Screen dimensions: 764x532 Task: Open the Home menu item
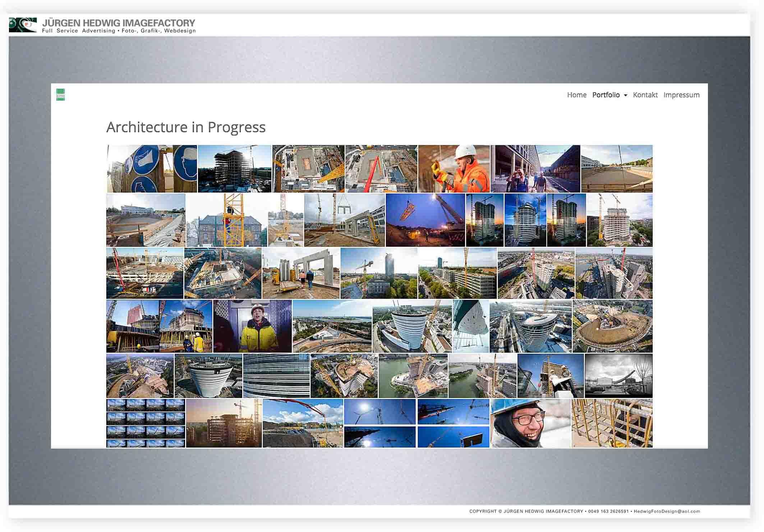pos(576,95)
